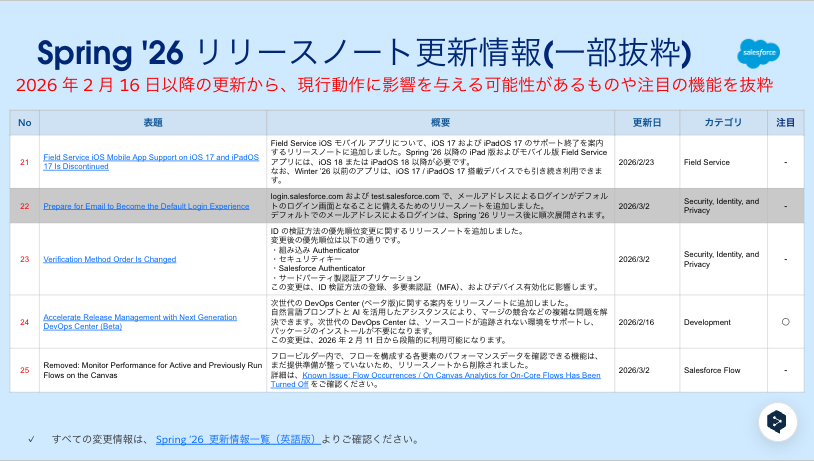
Task: Click Security, Identity, and Privacy in row 23
Action: [721, 259]
